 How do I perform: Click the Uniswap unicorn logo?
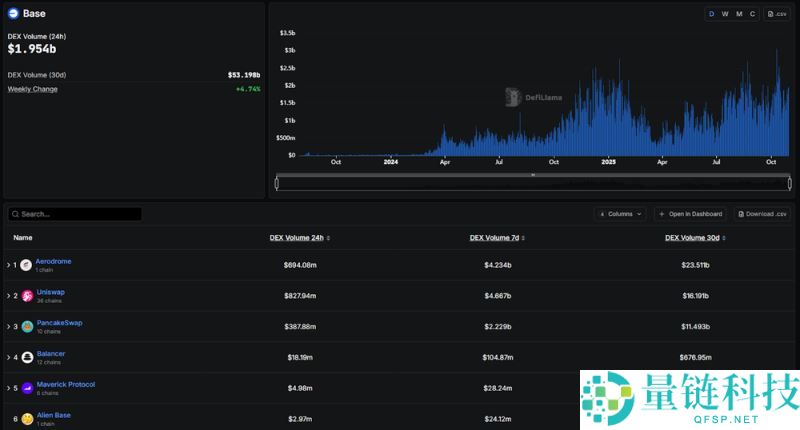point(27,296)
